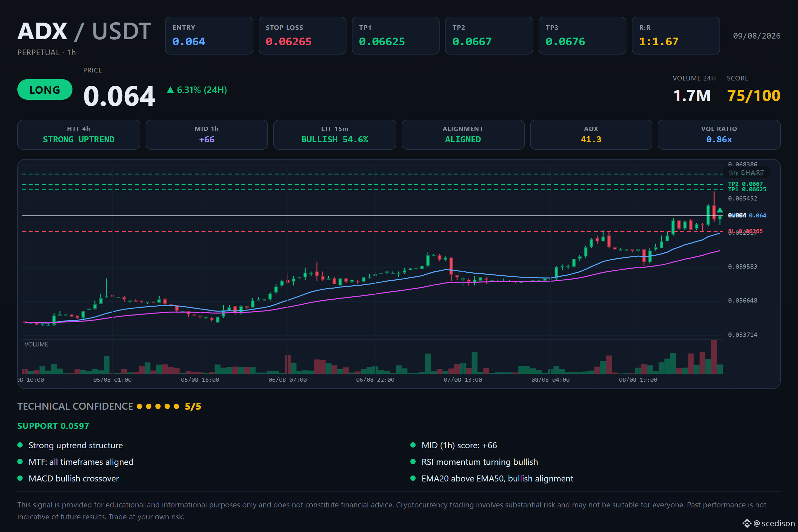
Task: Click the 5/5 confidence rating
Action: click(193, 406)
